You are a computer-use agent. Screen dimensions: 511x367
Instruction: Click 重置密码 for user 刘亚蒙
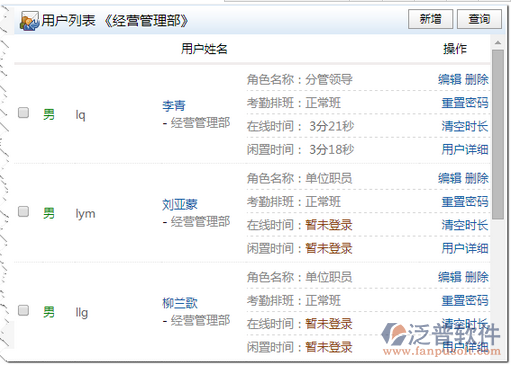pos(465,202)
